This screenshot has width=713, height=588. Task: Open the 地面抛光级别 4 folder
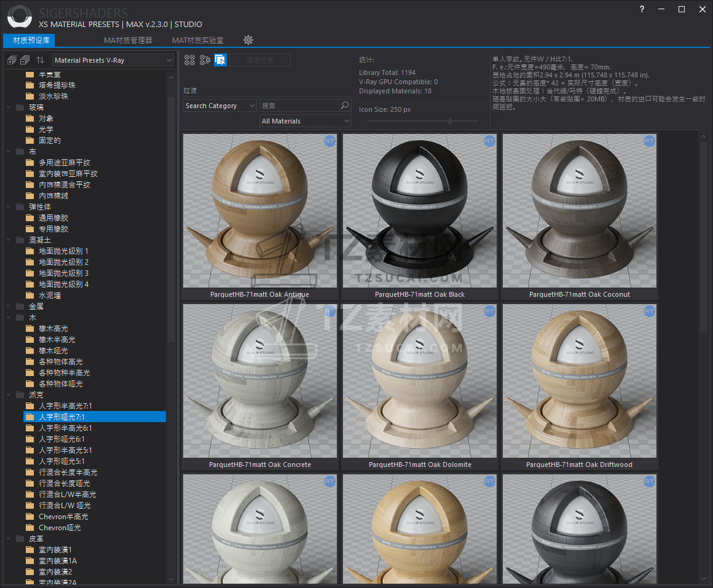[63, 284]
